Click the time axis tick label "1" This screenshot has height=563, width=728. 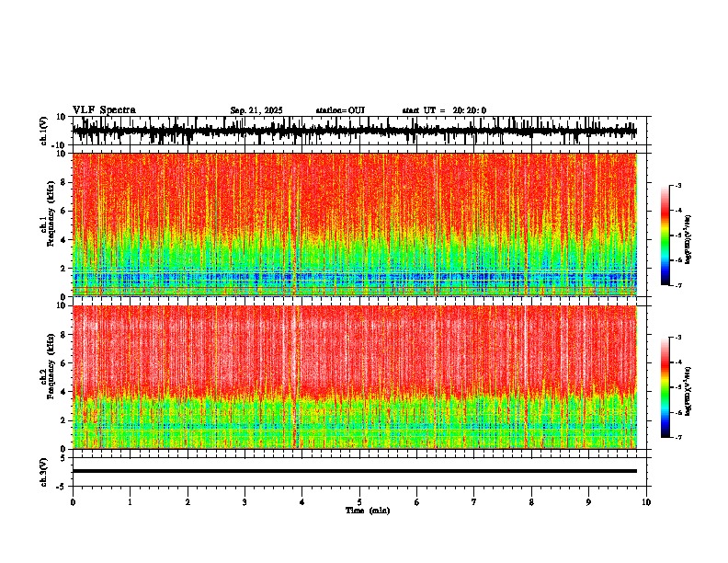130,502
